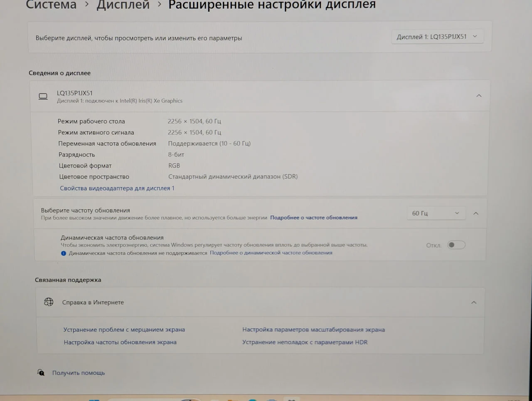Collapse the Выберите частоту обновления section
The image size is (532, 401).
476,213
